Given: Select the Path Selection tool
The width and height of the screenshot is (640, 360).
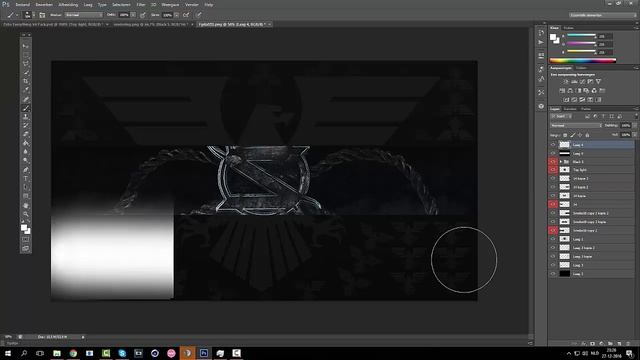Looking at the screenshot, I should pyautogui.click(x=26, y=188).
